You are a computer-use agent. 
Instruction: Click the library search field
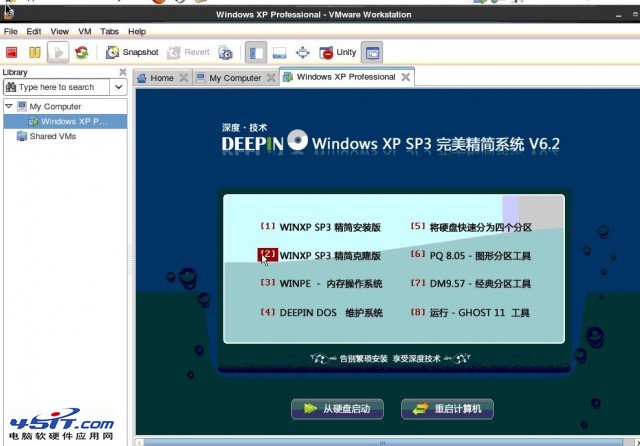point(56,87)
